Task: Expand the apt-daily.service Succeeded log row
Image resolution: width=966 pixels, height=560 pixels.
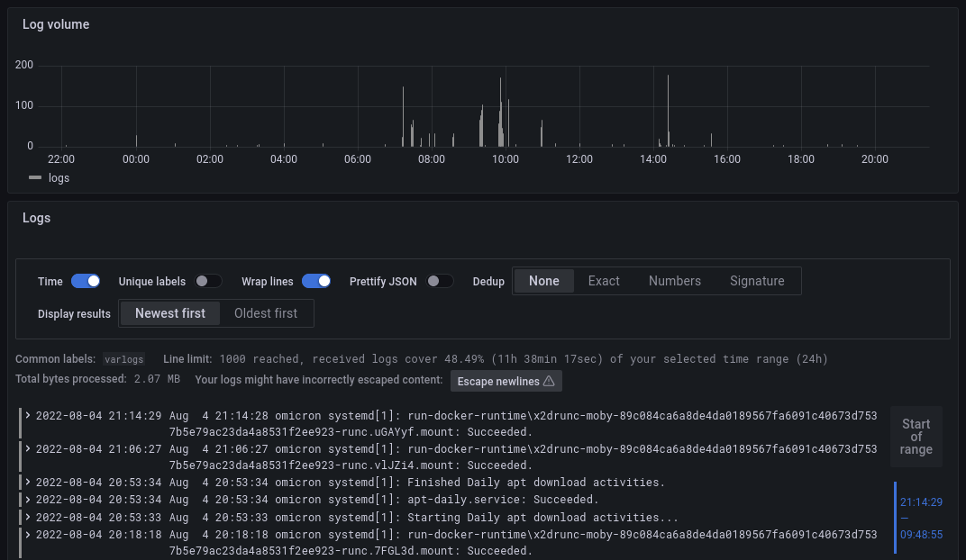Action: (x=28, y=499)
